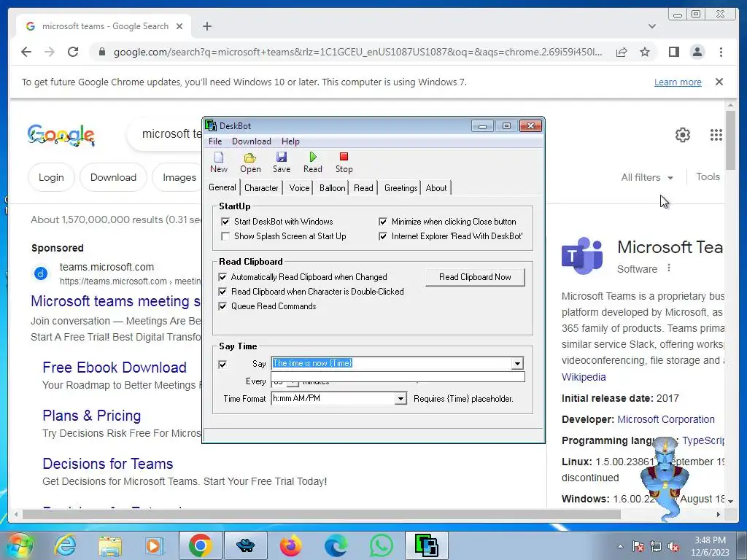Toggle Minimize when clicking Close button

(x=383, y=222)
